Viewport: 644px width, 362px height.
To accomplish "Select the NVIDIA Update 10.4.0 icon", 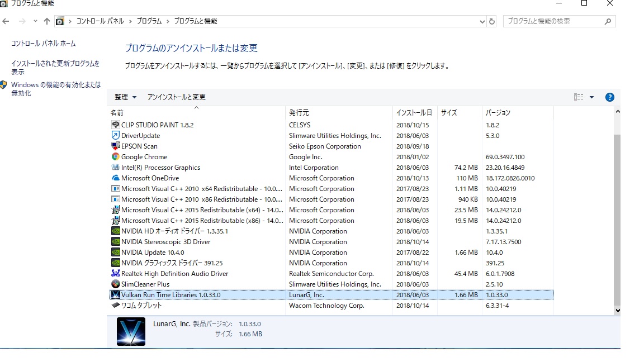I will [x=115, y=253].
